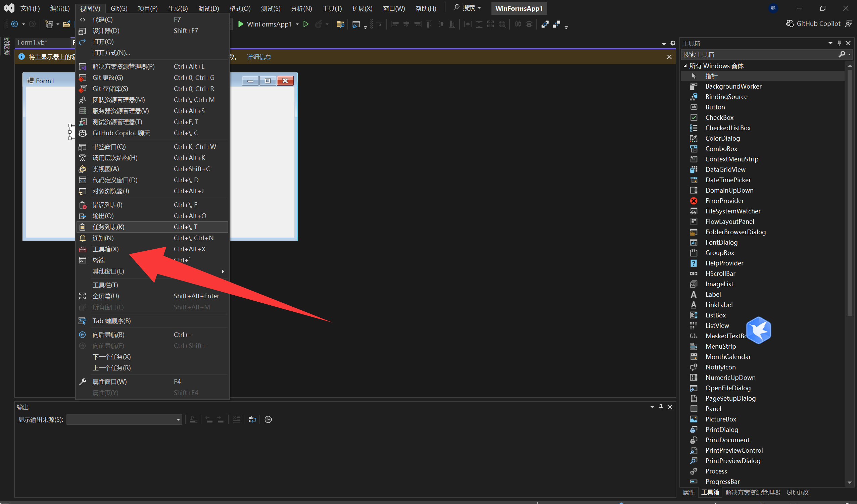
Task: Open the 调试(D) menu
Action: [208, 8]
